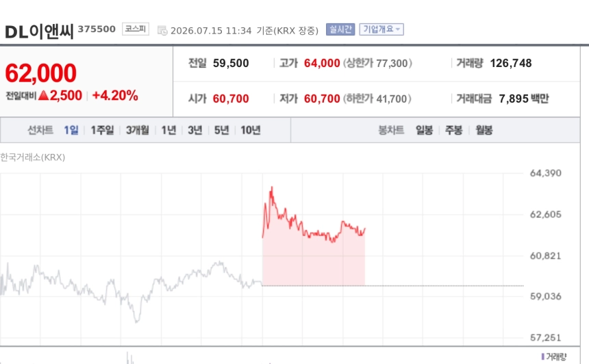589x364 pixels.
Task: Click the red peak of today's price line
Action: point(272,187)
